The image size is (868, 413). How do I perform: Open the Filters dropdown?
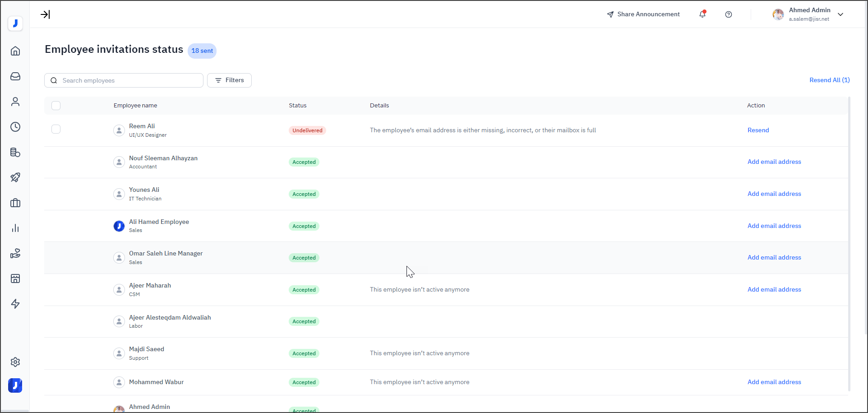(x=229, y=80)
